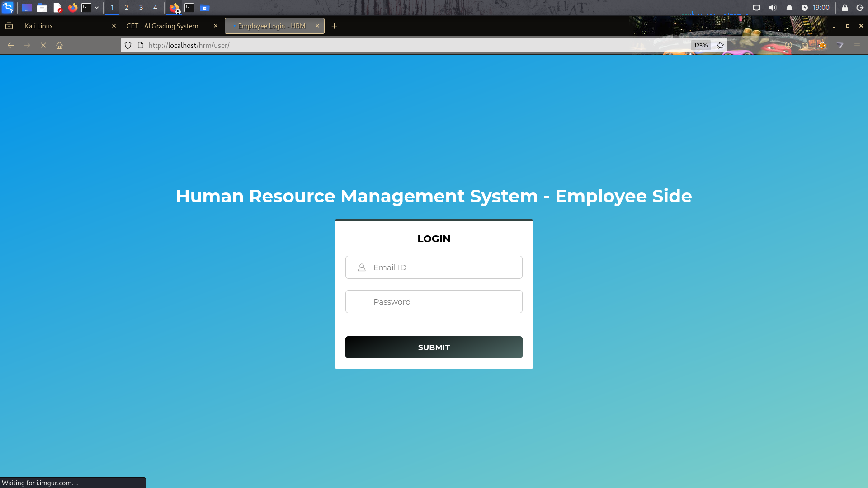This screenshot has height=488, width=868.
Task: Lock the screen from panel
Action: (x=844, y=8)
